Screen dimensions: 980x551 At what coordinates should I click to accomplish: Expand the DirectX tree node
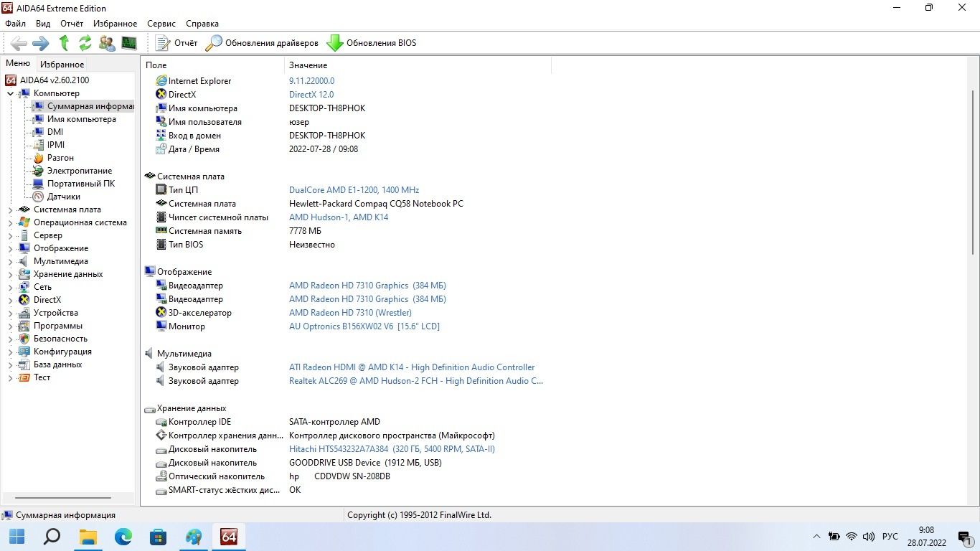[x=10, y=300]
